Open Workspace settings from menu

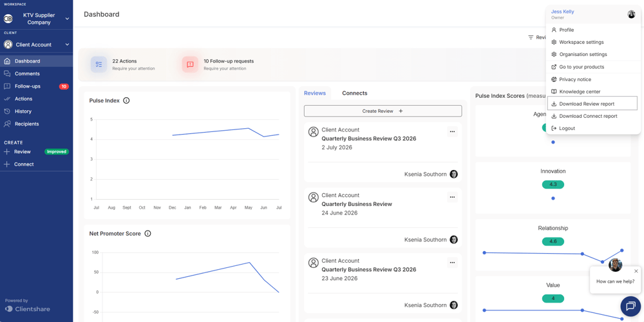coord(594,42)
